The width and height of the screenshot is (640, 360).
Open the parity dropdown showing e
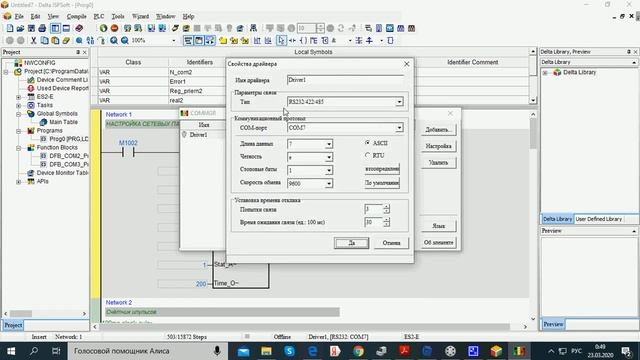tap(329, 157)
